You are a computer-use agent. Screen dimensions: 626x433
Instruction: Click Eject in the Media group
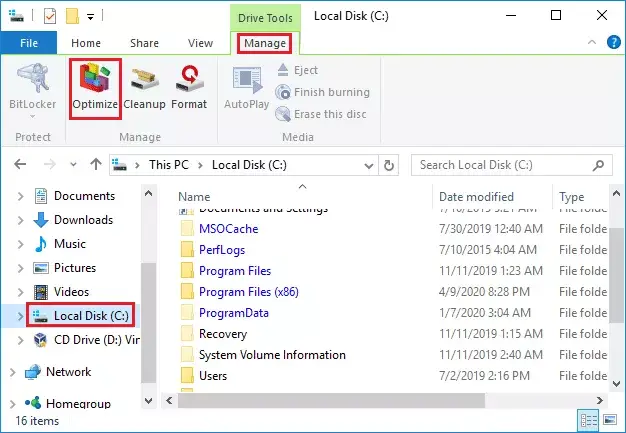(x=298, y=70)
